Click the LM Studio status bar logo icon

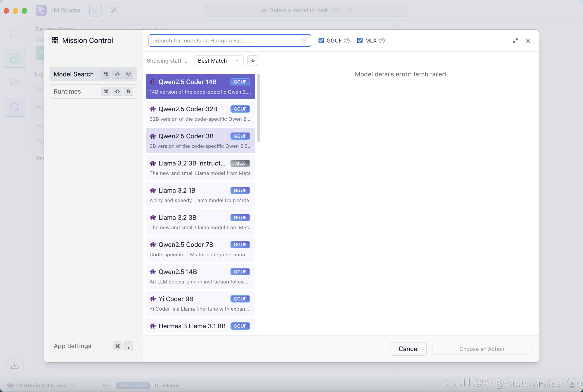click(x=10, y=385)
